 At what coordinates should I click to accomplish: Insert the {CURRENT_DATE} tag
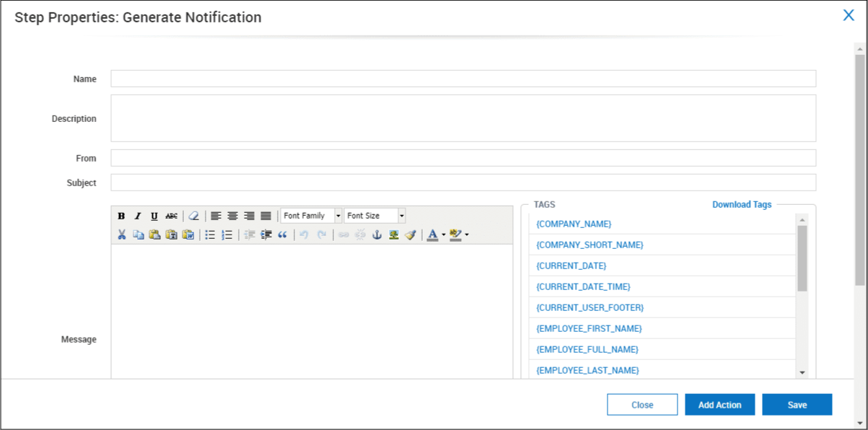click(x=571, y=266)
